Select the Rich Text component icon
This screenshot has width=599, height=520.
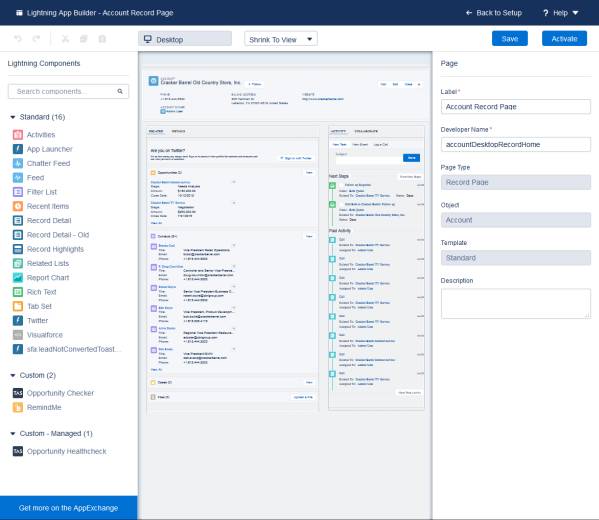tap(18, 292)
